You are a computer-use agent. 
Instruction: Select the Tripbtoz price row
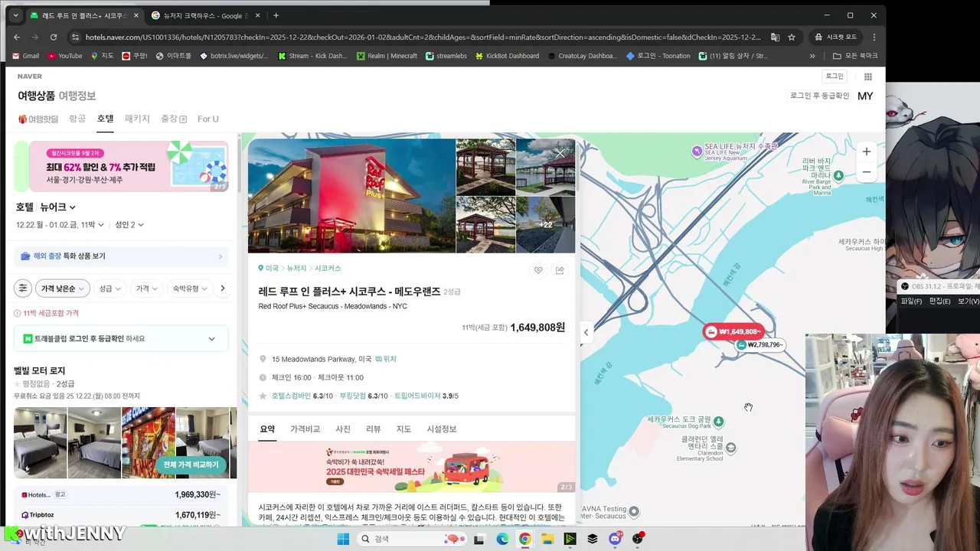point(121,515)
